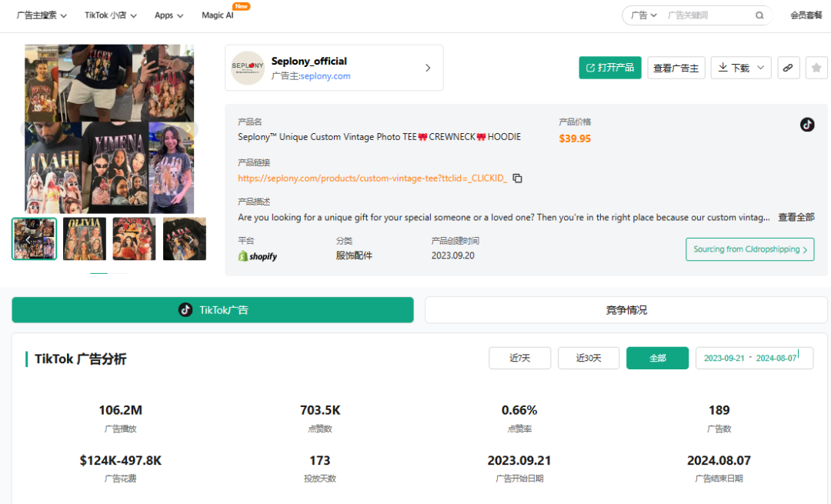Open the seplony.com advertiser link
Image resolution: width=831 pixels, height=504 pixels.
click(x=327, y=75)
